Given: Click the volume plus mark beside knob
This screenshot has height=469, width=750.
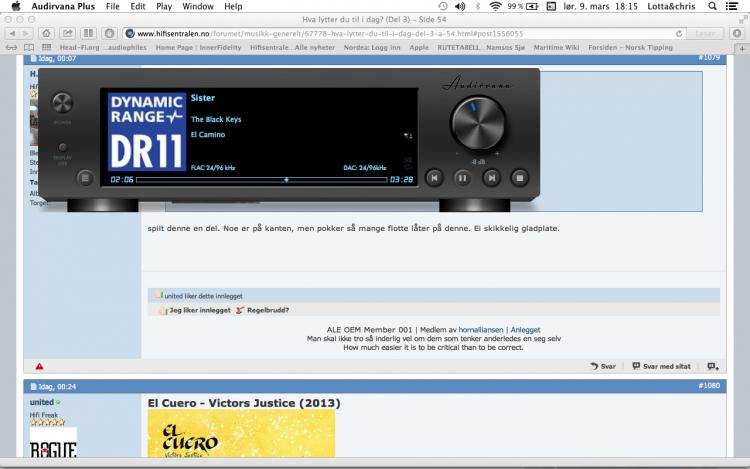Looking at the screenshot, I should point(497,153).
